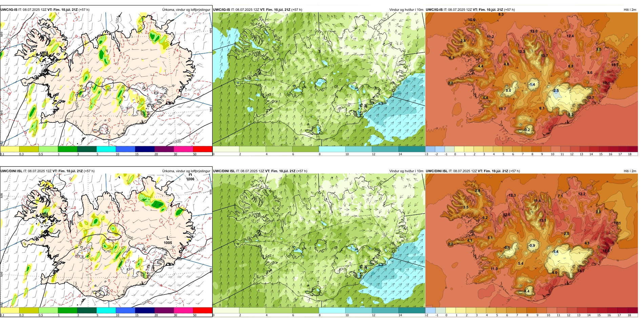Click the 9.6 temperature value in IG-IS map

pyautogui.click(x=590, y=73)
